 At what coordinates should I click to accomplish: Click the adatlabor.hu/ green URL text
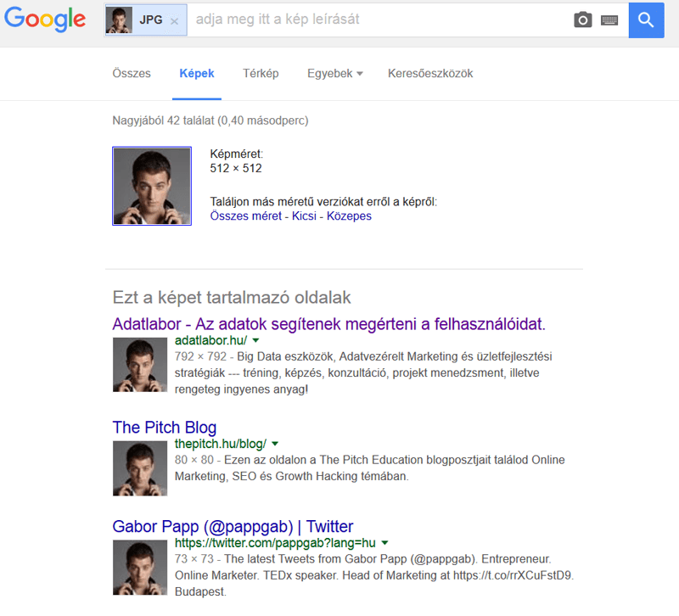(210, 340)
